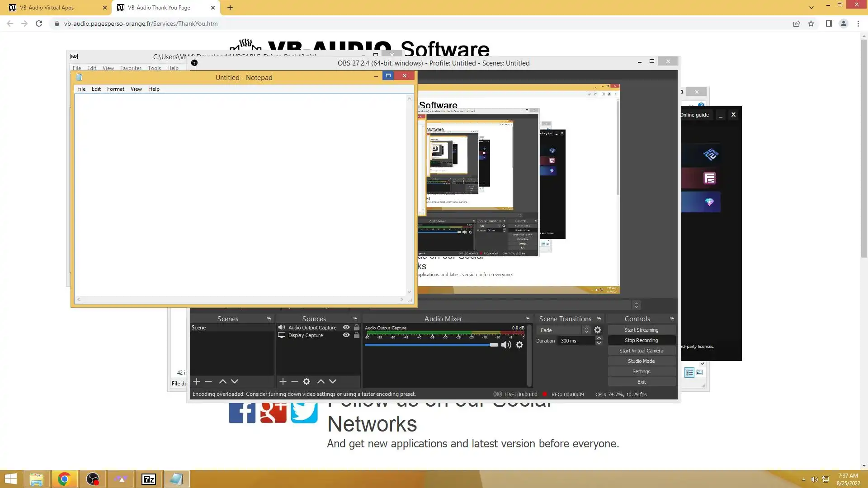Add a new source with plus icon
Viewport: 868px width, 488px height.
coord(283,381)
